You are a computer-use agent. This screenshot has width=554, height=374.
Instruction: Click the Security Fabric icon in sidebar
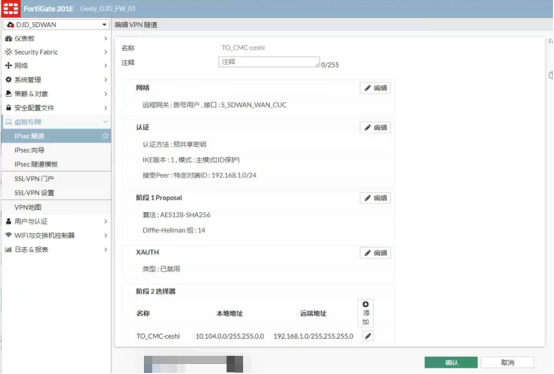[x=8, y=52]
